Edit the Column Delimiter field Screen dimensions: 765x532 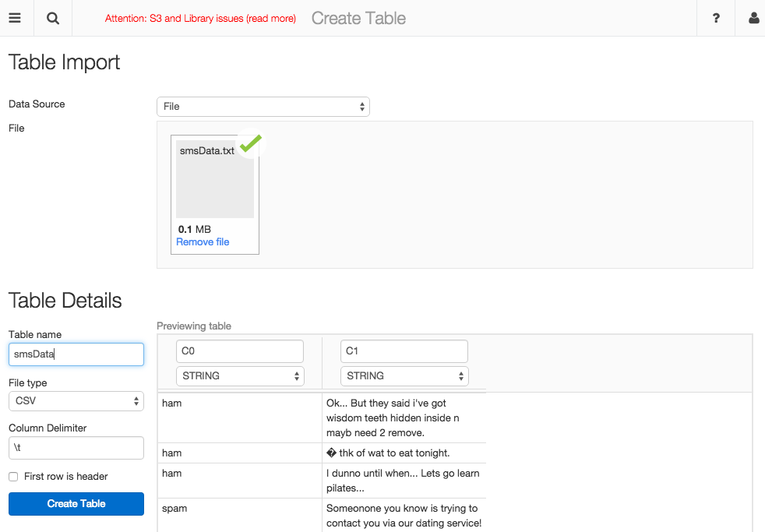point(76,448)
